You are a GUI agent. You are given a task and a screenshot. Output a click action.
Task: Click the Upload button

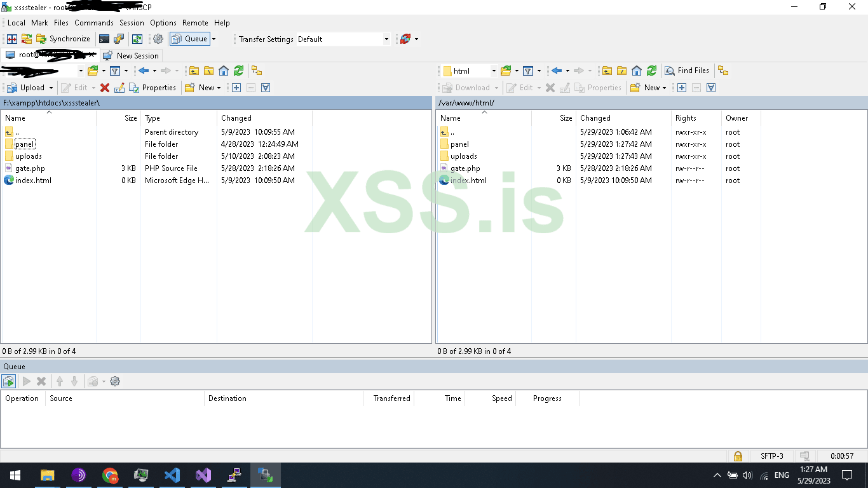pos(26,88)
